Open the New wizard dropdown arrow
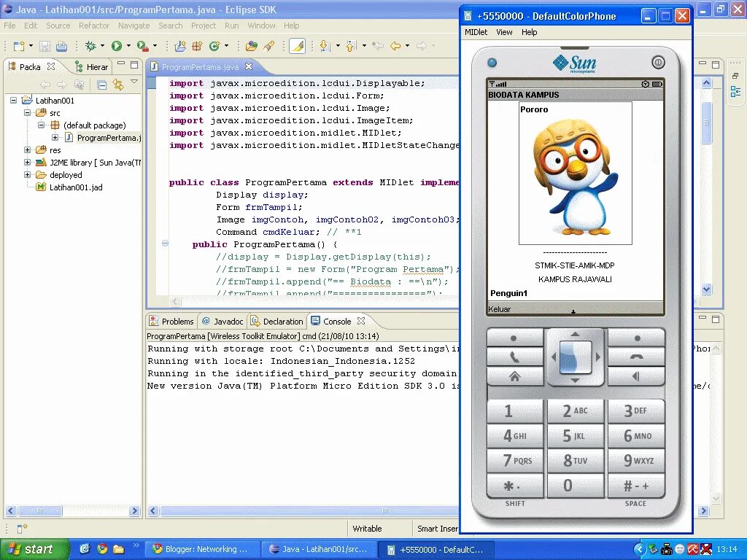747x560 pixels. coord(31,46)
